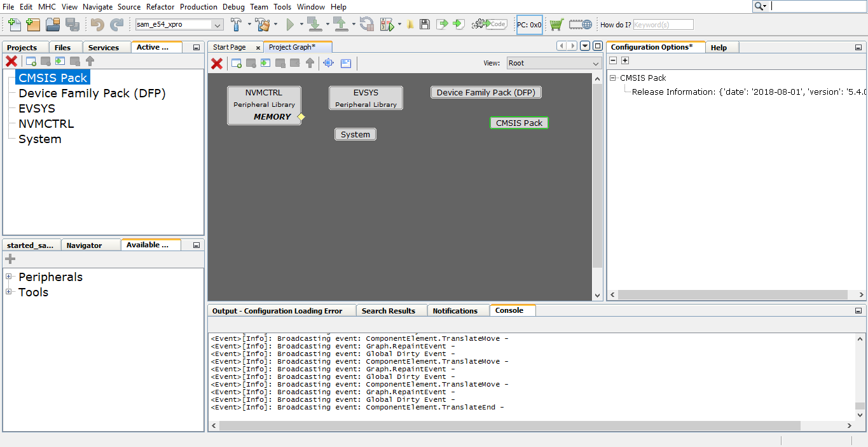
Task: Click the How do I keyword field
Action: click(x=662, y=24)
